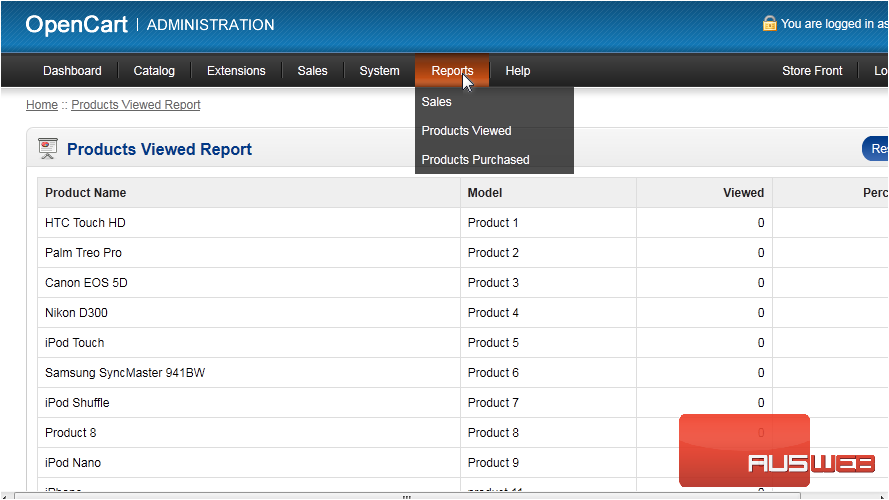Click iPod Nano product name

[73, 463]
